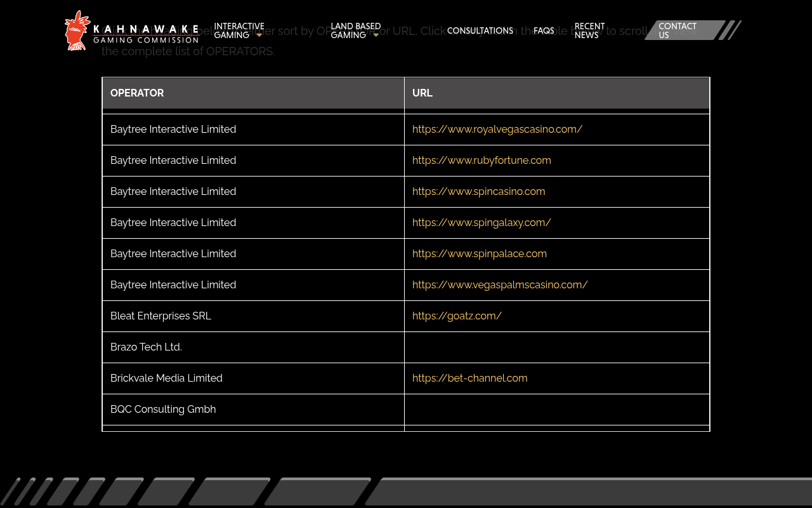
Task: Open the vegaspalmscasino.com link
Action: pos(500,284)
